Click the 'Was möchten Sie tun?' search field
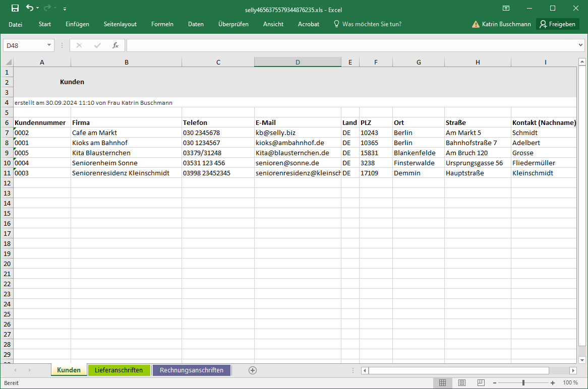588x389 pixels. [x=372, y=24]
